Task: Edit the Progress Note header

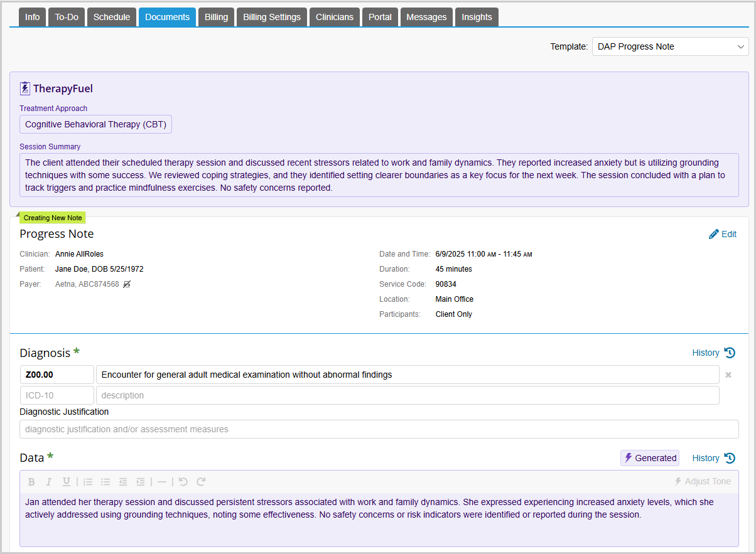Action: click(722, 234)
